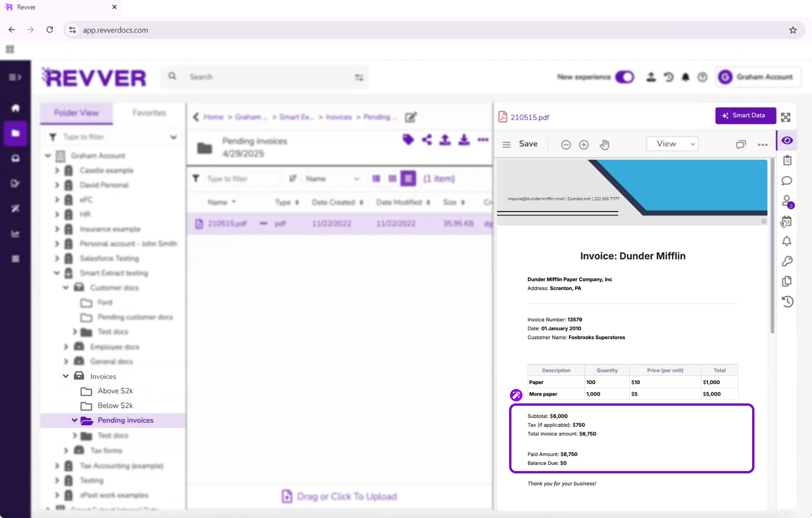The image size is (812, 518).
Task: Zoom out the PDF with minus icon
Action: [x=566, y=145]
